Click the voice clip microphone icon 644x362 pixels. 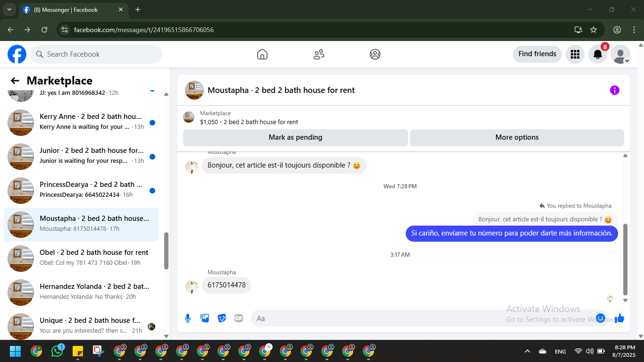pos(188,318)
